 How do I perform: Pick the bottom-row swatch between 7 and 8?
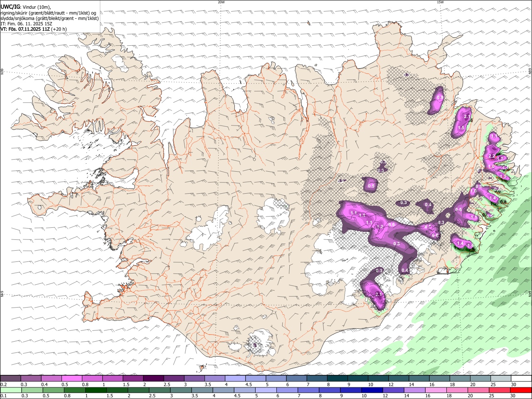tap(309, 390)
